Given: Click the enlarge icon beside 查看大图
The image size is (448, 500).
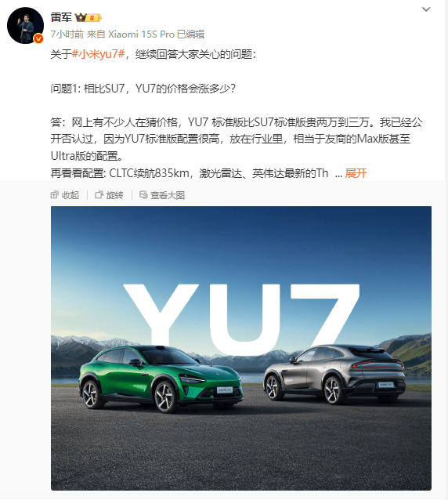Looking at the screenshot, I should point(143,194).
